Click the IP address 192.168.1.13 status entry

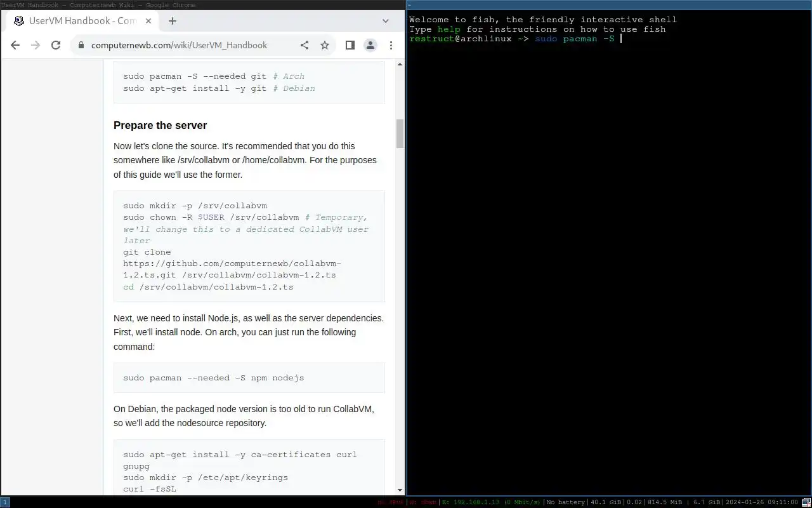pos(490,502)
